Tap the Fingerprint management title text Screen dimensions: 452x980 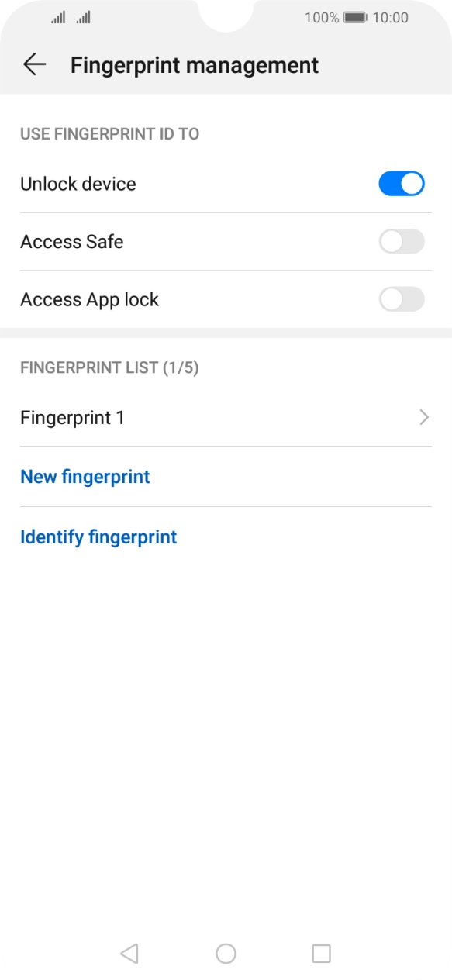click(194, 64)
